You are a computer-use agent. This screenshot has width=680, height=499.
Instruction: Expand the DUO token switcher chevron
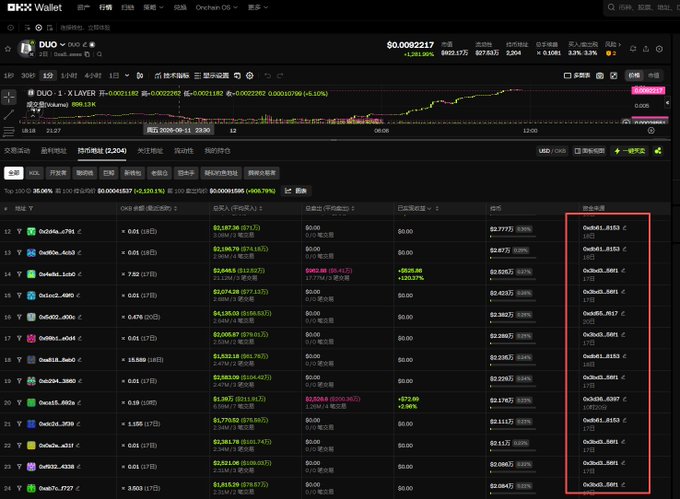coord(62,45)
